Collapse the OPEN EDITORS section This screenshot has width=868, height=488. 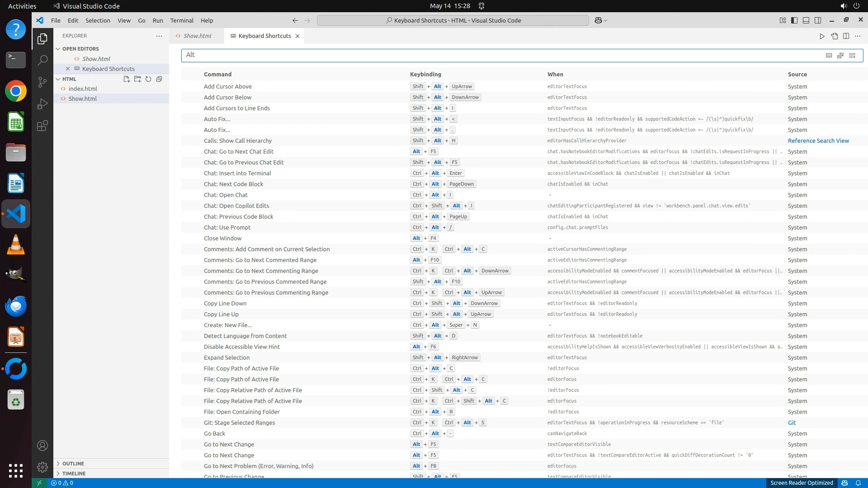coord(80,49)
